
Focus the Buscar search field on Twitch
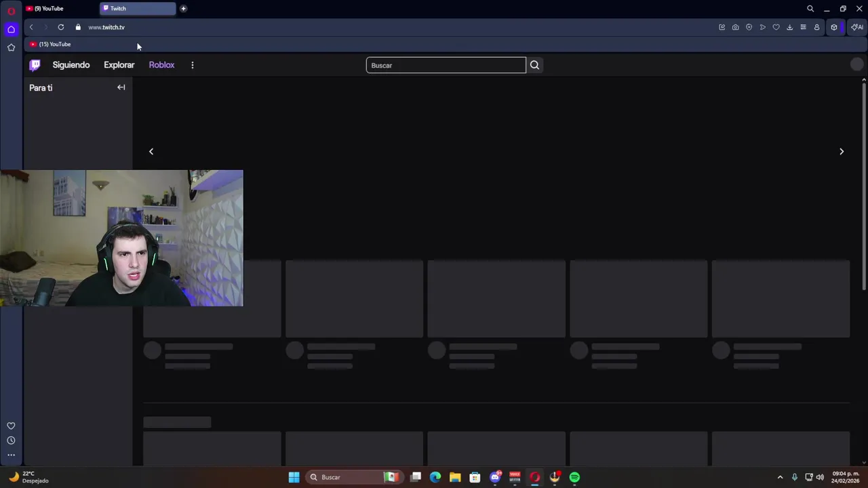tap(446, 65)
